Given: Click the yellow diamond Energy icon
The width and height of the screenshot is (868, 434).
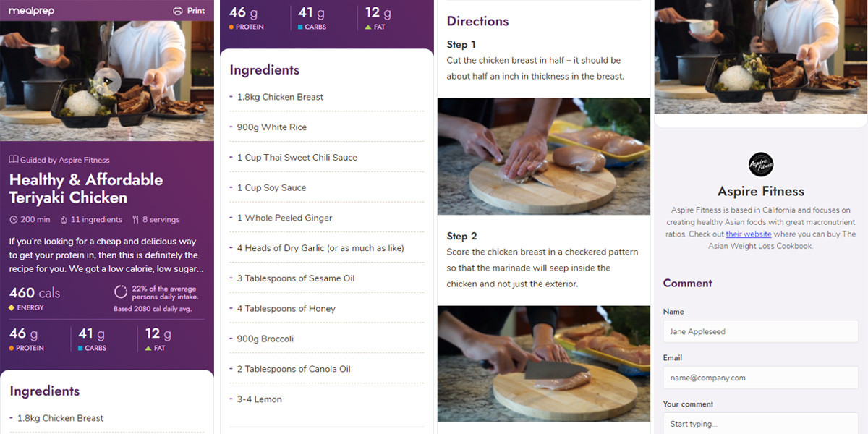Looking at the screenshot, I should point(12,307).
